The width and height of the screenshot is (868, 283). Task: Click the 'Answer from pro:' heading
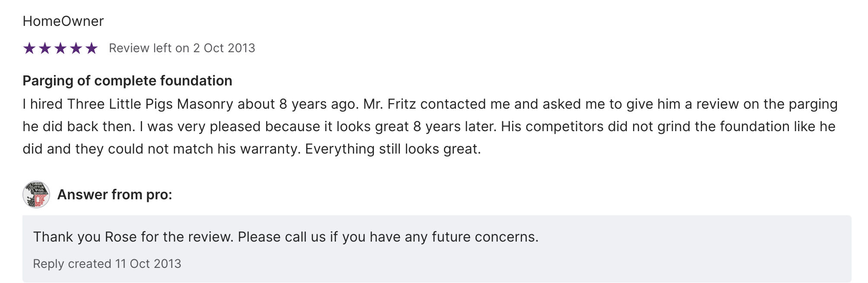tap(114, 195)
